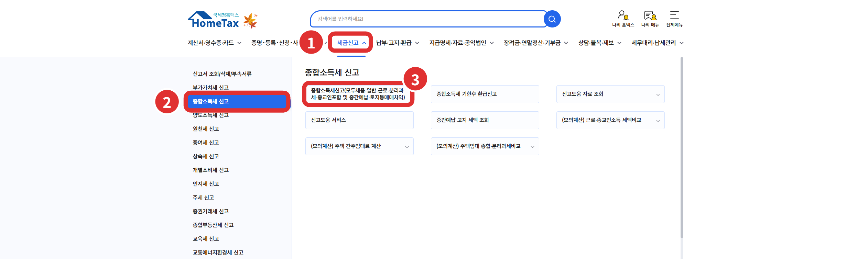Select 신고서 조회/삭제/부속서류 in sidebar
This screenshot has height=259, width=868.
[222, 74]
